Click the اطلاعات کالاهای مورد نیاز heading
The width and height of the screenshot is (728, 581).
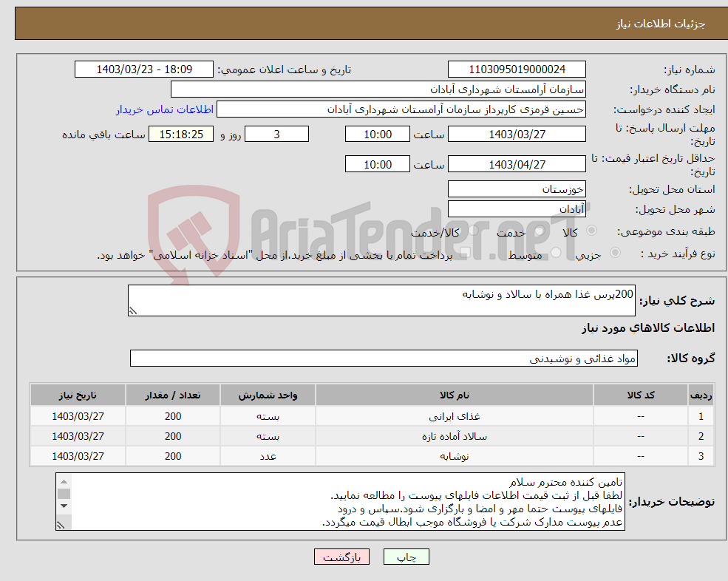(x=648, y=328)
